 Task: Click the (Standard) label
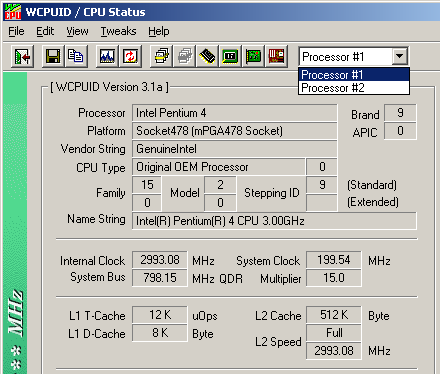tap(372, 185)
